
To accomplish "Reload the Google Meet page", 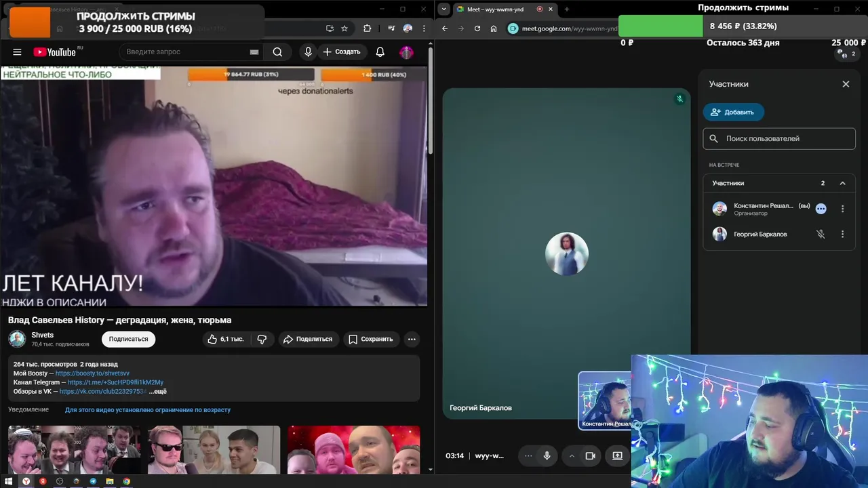I will pyautogui.click(x=477, y=28).
